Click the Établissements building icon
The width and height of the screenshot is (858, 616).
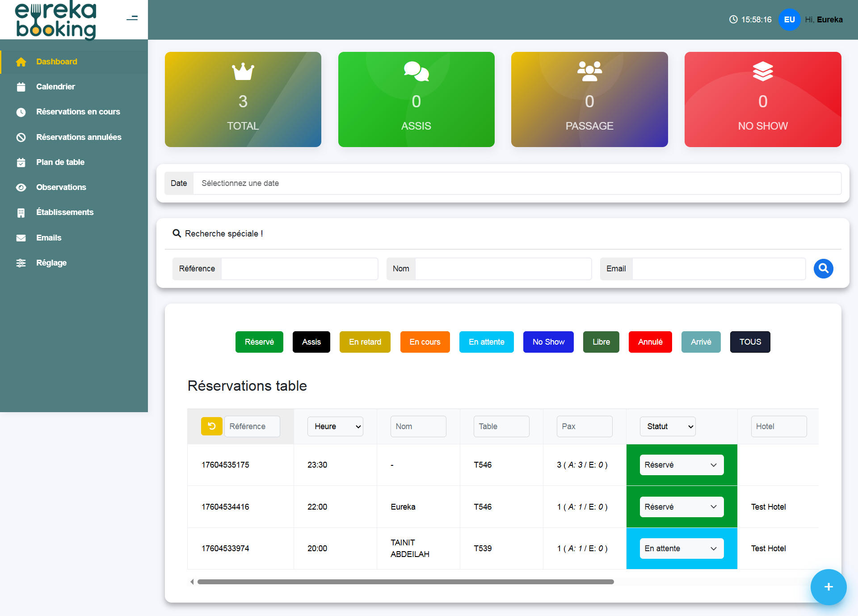click(x=21, y=212)
